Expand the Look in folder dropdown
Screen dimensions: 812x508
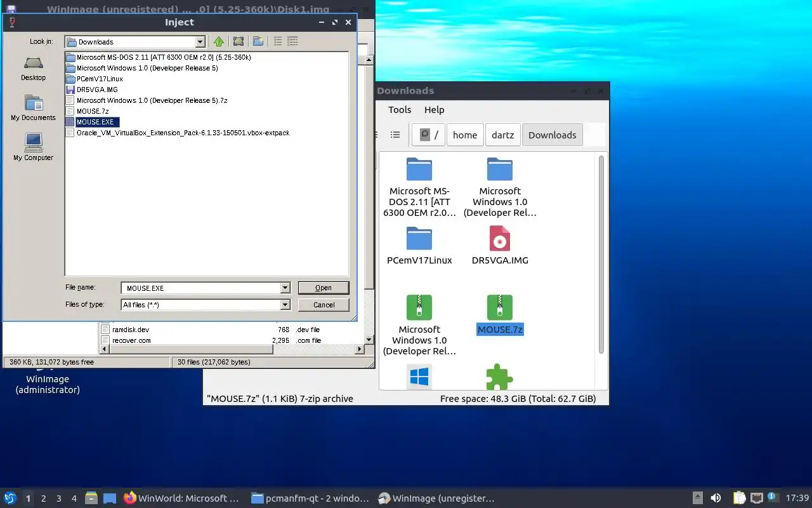tap(200, 42)
